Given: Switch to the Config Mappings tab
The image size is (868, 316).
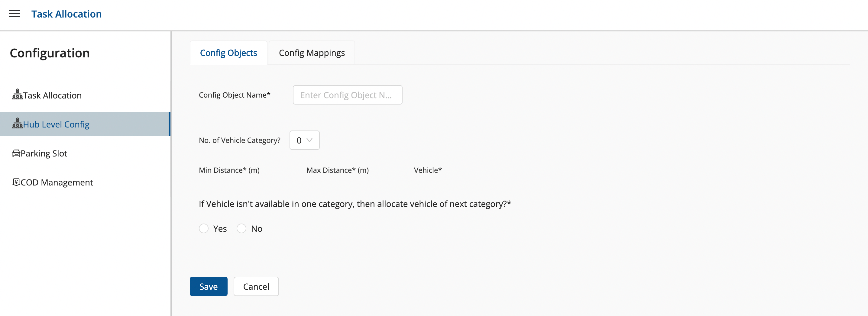Looking at the screenshot, I should coord(311,53).
